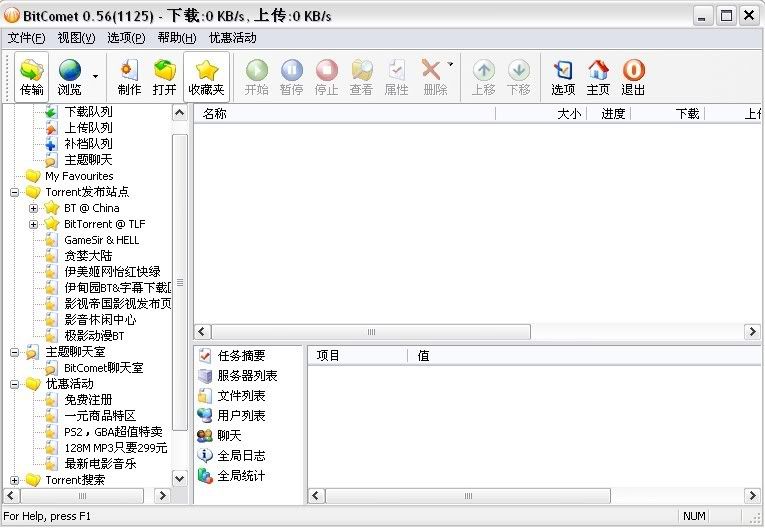
Task: Expand the Torrent搜索 tree node
Action: 15,480
